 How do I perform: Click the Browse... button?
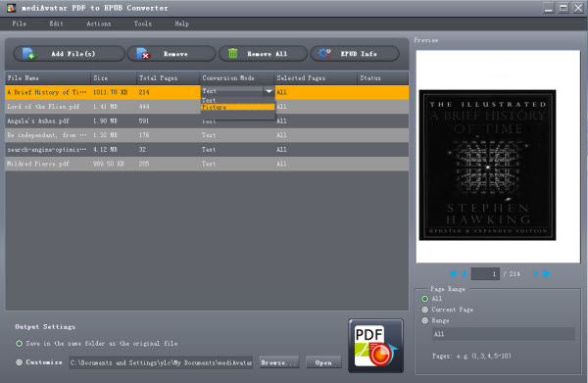(x=279, y=362)
